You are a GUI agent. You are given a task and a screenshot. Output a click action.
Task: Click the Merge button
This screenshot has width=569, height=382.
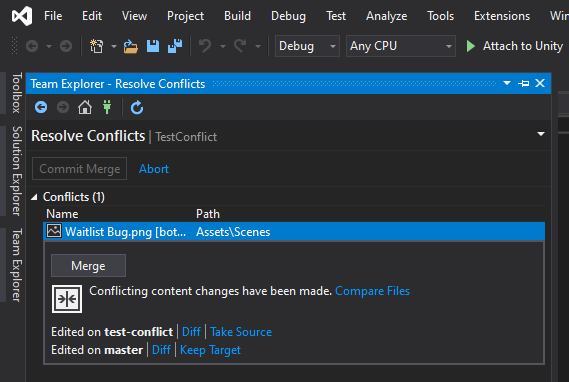point(89,266)
